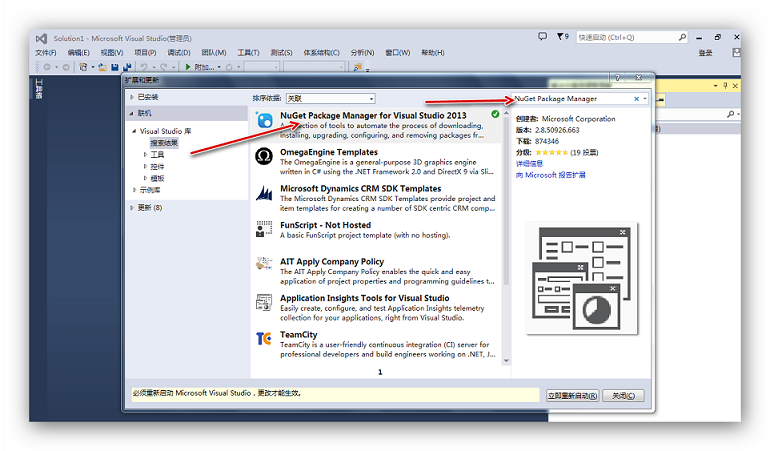
Task: Click the save toolbar icon
Action: click(114, 67)
